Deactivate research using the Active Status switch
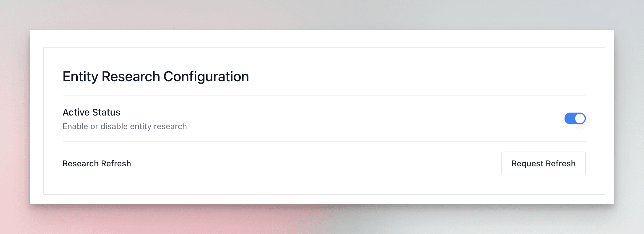Screen dimensions: 644x234 pos(575,118)
